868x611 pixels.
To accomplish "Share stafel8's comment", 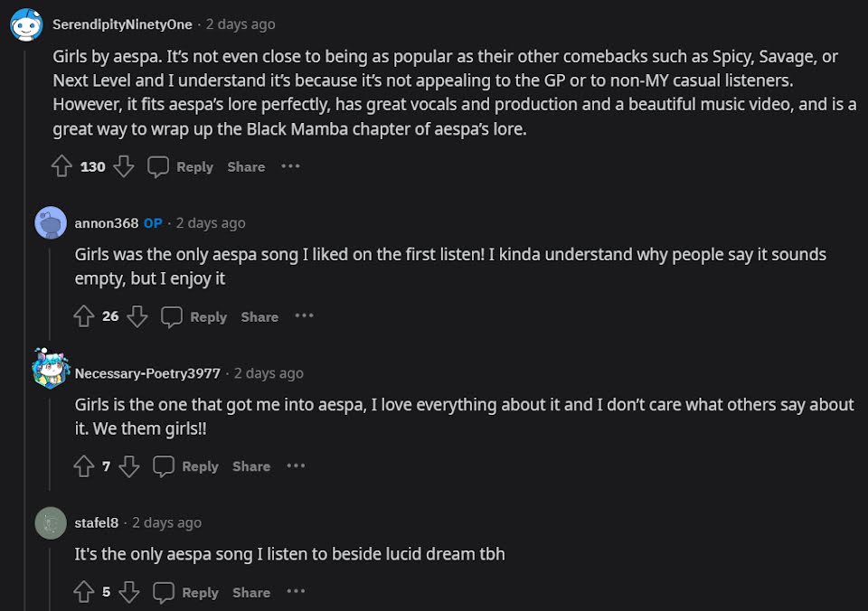I will pyautogui.click(x=251, y=592).
